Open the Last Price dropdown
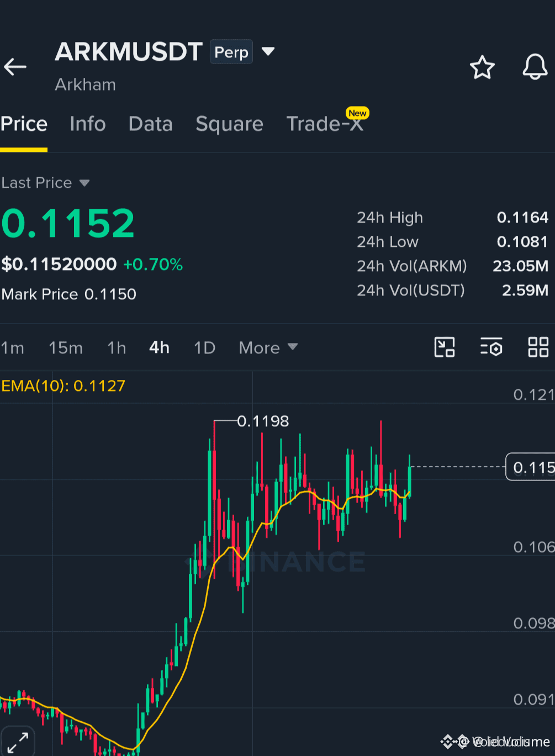The width and height of the screenshot is (555, 756). click(x=45, y=183)
